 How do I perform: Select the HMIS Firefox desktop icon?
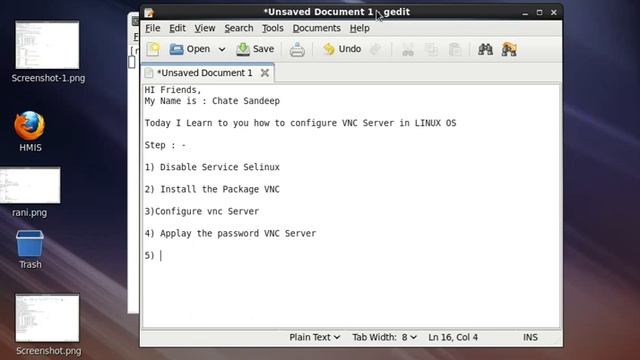point(30,131)
